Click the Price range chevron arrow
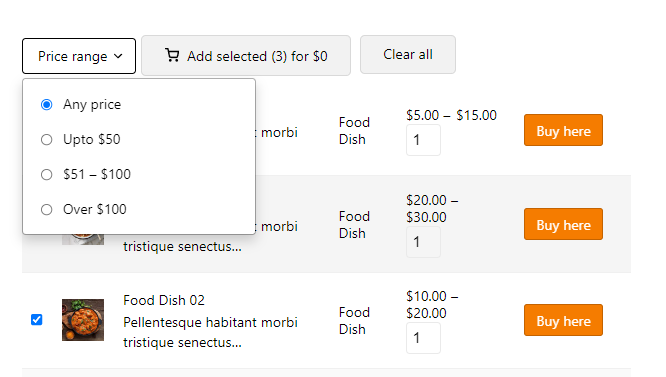 tap(118, 56)
